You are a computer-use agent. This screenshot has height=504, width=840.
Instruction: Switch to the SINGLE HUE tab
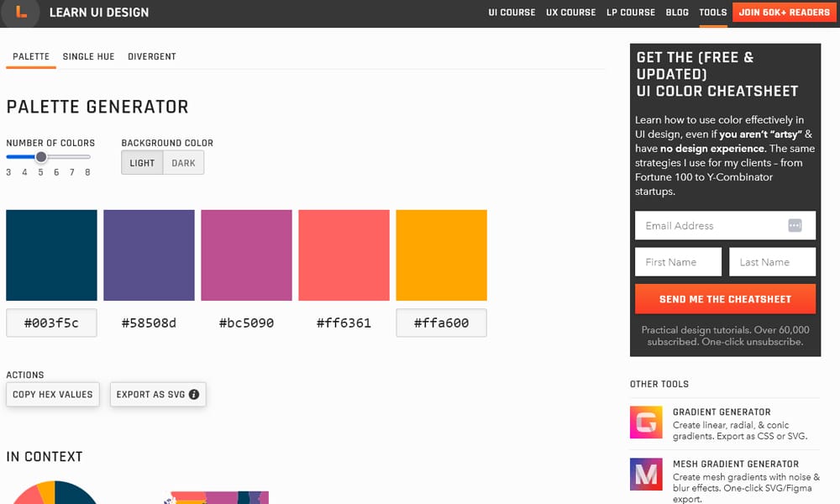[x=88, y=56]
